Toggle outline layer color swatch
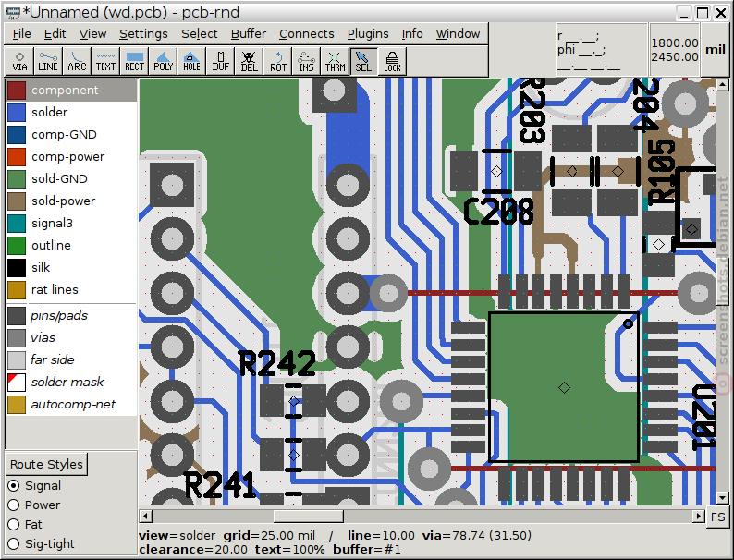The image size is (734, 560). 17,246
